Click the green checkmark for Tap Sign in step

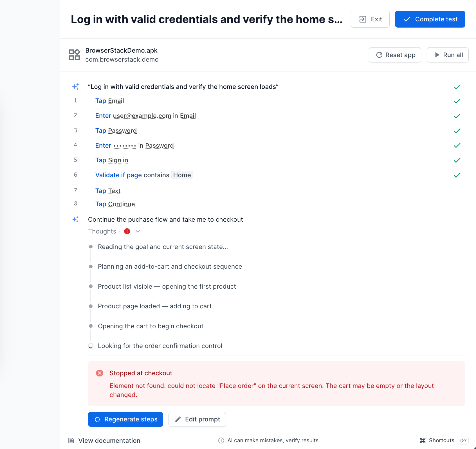tap(457, 160)
